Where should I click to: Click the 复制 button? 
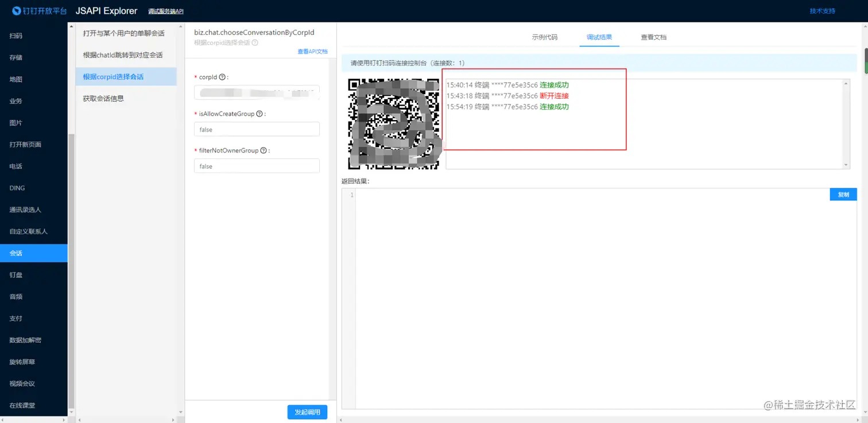tap(843, 195)
